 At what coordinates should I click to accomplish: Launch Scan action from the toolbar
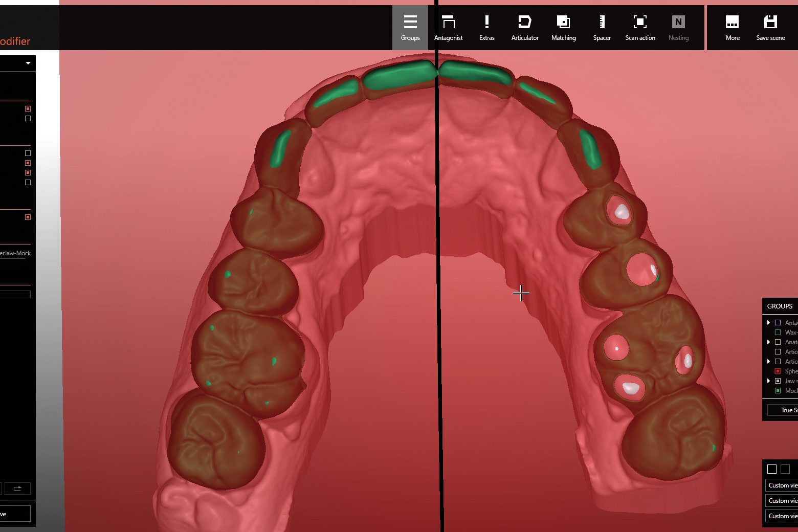(640, 28)
